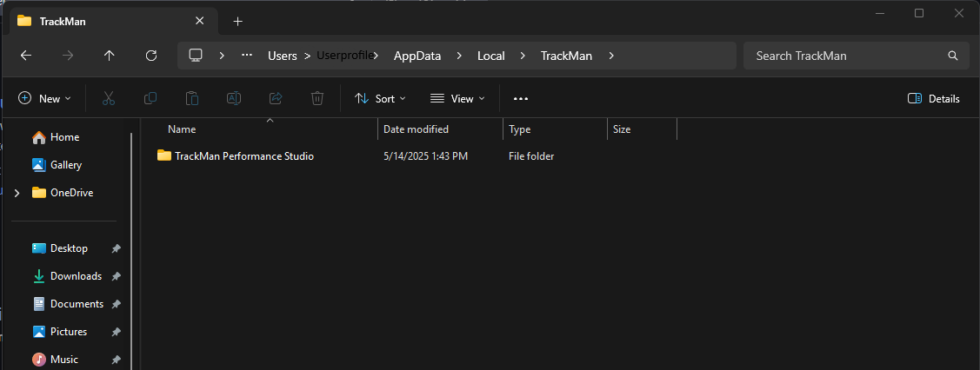Unpin Music using its pin icon
Image resolution: width=980 pixels, height=370 pixels.
coord(116,360)
